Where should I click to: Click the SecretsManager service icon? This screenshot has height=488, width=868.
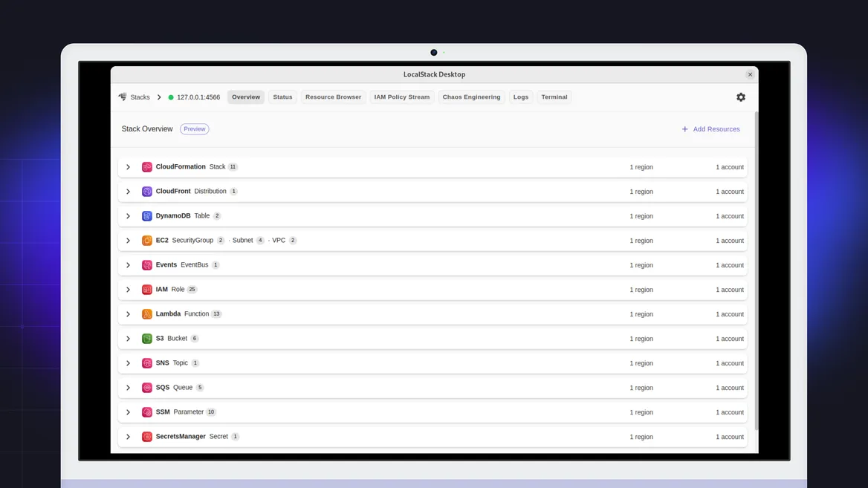pos(146,436)
